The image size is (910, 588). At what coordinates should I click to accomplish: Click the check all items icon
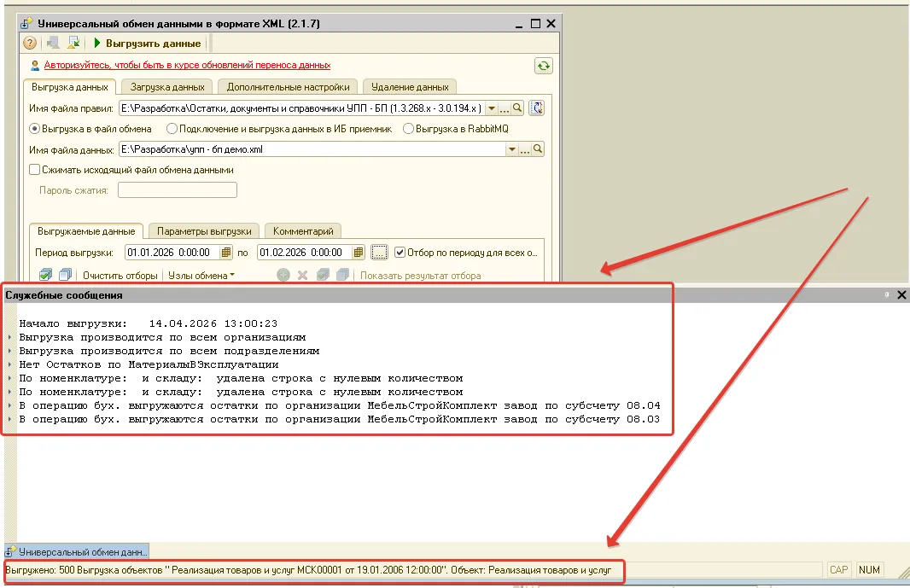click(x=46, y=275)
